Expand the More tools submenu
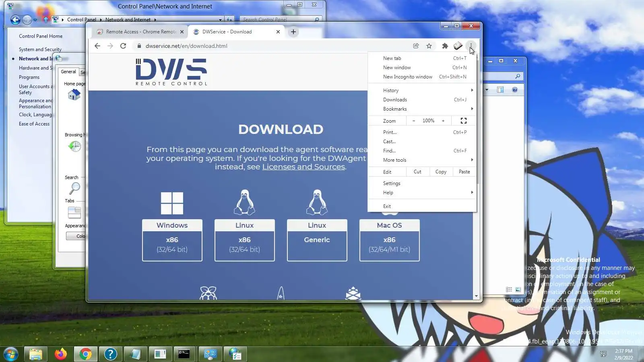 [x=422, y=160]
